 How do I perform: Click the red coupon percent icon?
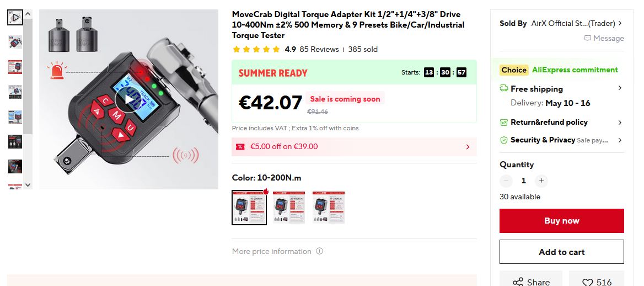pyautogui.click(x=240, y=147)
